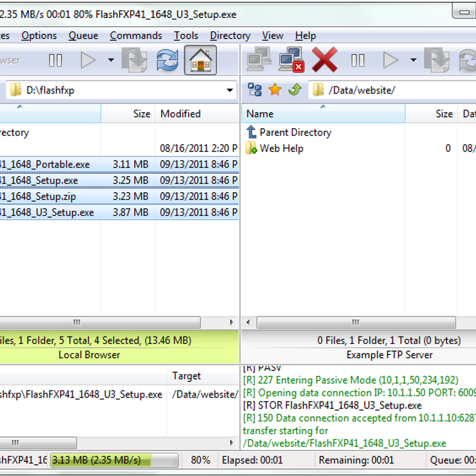Go up with green arrow icon
Image resolution: width=476 pixels, height=476 pixels.
click(295, 90)
